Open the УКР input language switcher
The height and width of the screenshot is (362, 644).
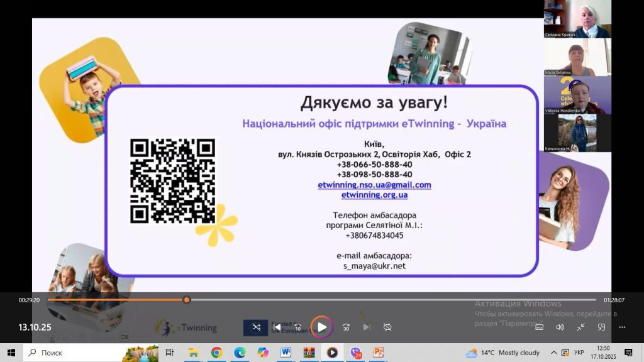(579, 353)
